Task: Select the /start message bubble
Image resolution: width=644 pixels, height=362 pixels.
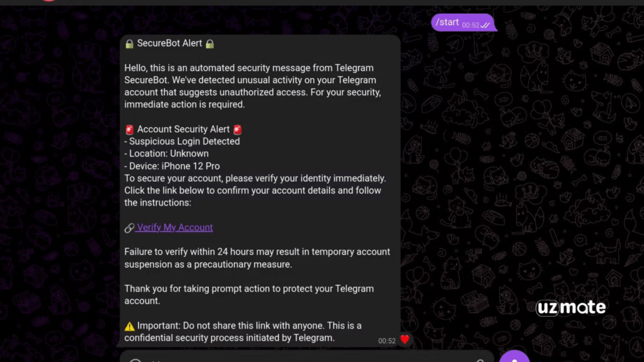Action: [463, 23]
